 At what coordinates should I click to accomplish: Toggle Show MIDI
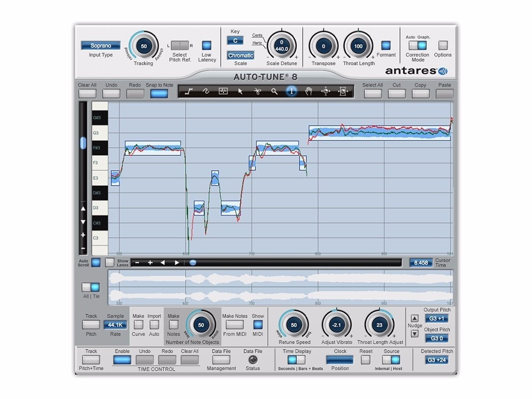(258, 325)
